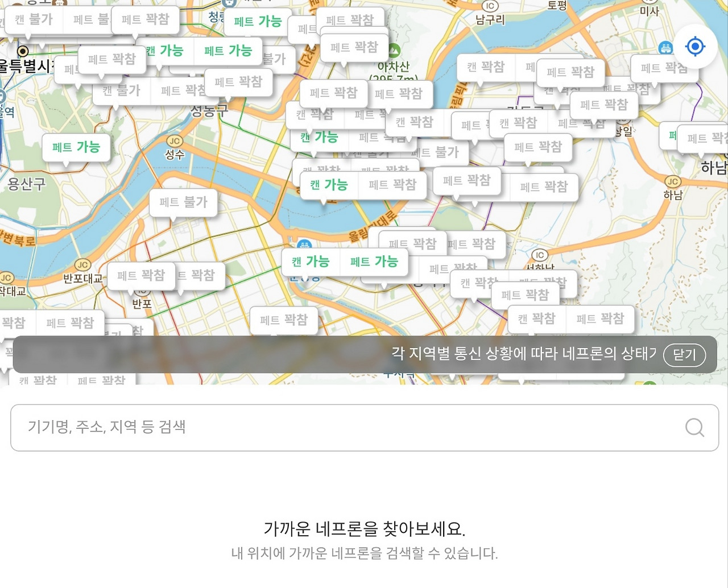Click the blue ferry icon below 올림픽대로
Image resolution: width=728 pixels, height=588 pixels.
click(x=304, y=245)
